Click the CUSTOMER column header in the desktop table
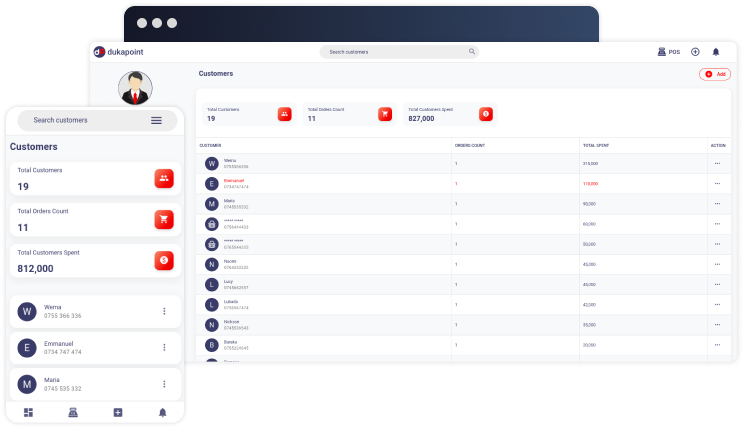This screenshot has height=428, width=744. pos(210,146)
